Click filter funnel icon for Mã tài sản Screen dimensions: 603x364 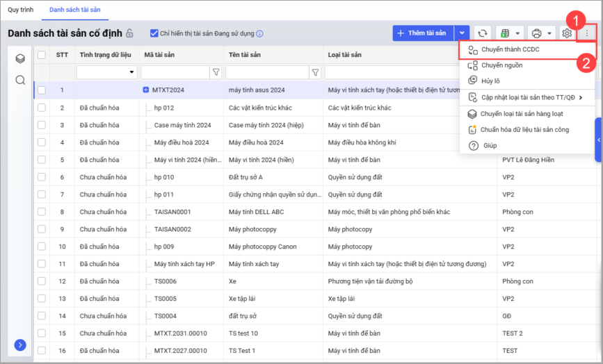pyautogui.click(x=216, y=72)
